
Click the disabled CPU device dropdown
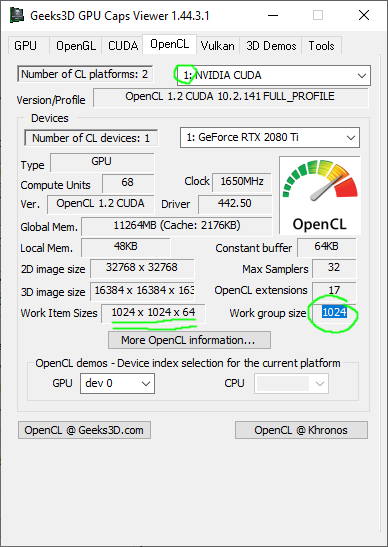(291, 383)
